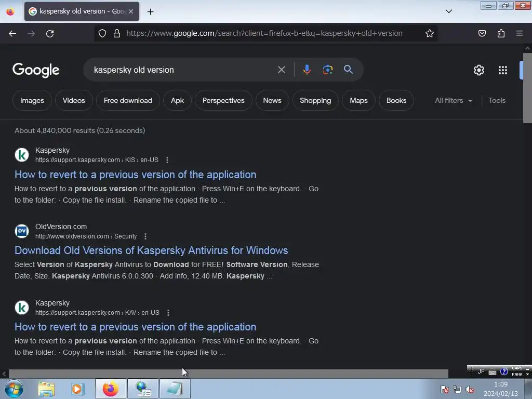Viewport: 532px width, 399px height.
Task: Open more options for KIS Kaspersky result
Action: [x=167, y=160]
